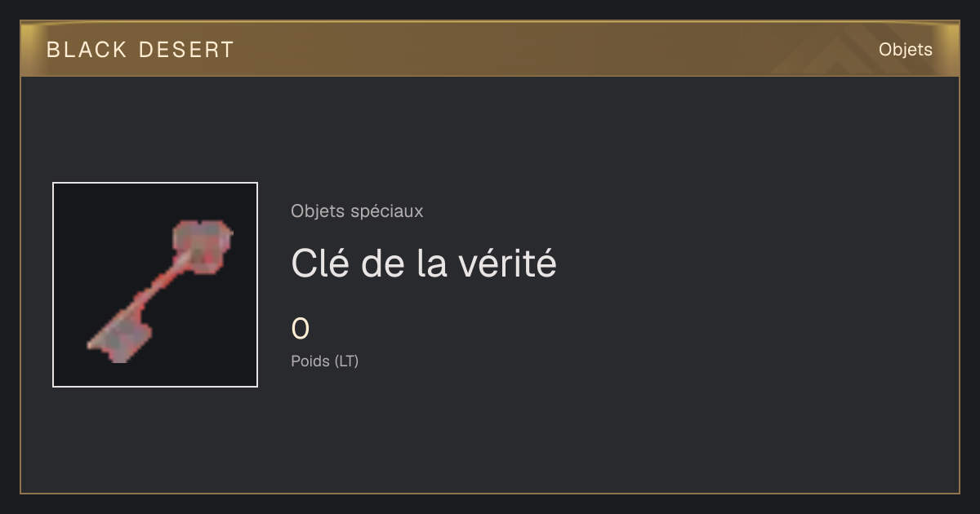The height and width of the screenshot is (514, 980).
Task: Click the Clé de la vérité key icon
Action: pyautogui.click(x=160, y=291)
